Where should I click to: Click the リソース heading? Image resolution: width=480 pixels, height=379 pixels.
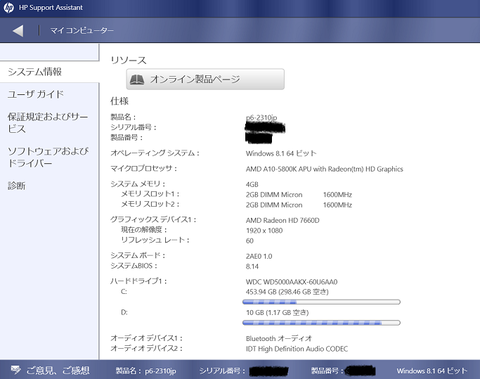(x=129, y=60)
